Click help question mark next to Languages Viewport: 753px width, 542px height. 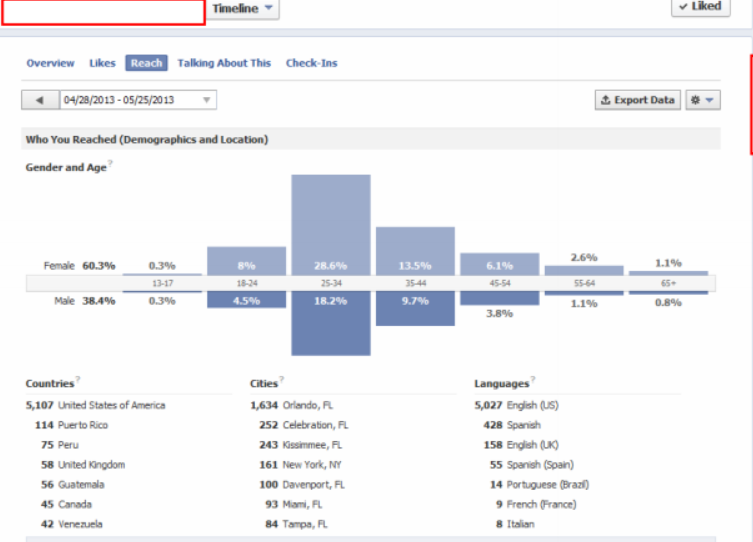(x=533, y=379)
